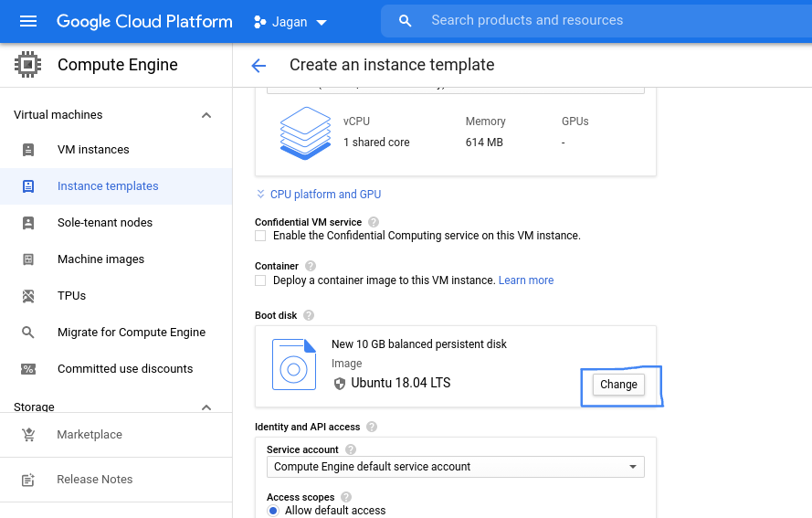812x518 pixels.
Task: Open Sole-tenant nodes page
Action: click(105, 223)
